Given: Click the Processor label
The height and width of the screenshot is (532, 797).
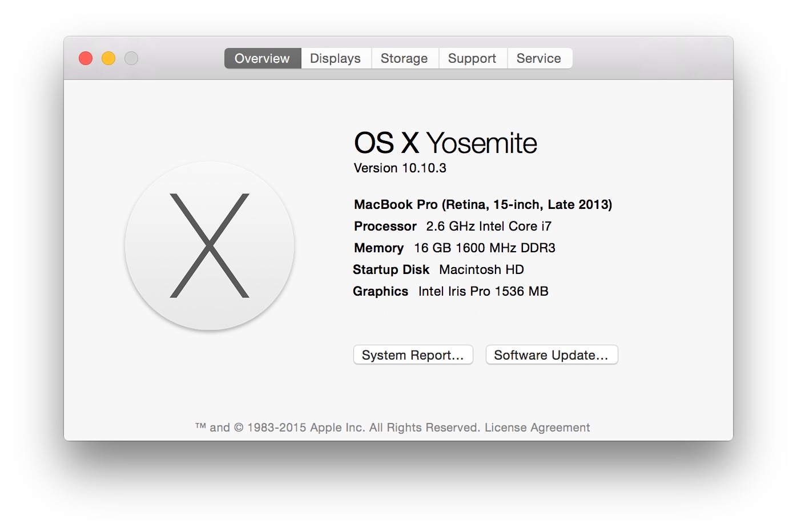Looking at the screenshot, I should tap(385, 226).
